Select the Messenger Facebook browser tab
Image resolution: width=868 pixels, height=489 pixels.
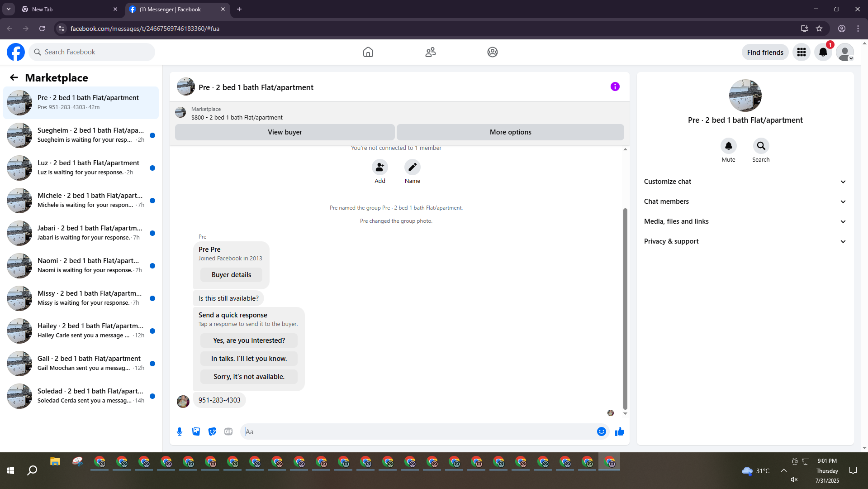(177, 9)
